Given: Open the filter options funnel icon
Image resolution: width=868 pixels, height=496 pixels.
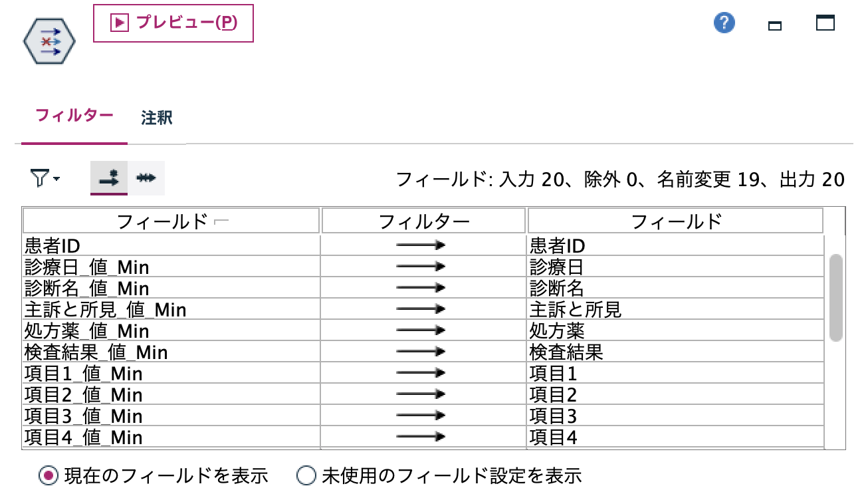Looking at the screenshot, I should (x=40, y=178).
